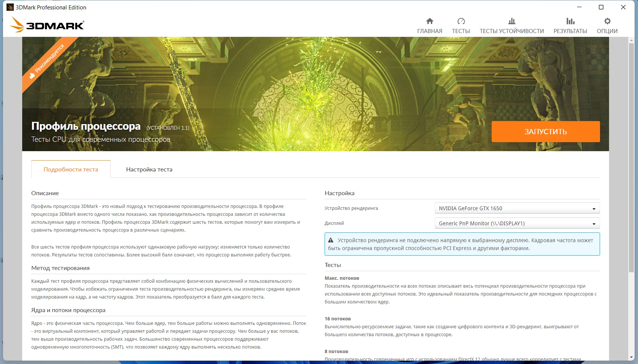Click the Ядра и потоки процессора heading

tap(68, 310)
